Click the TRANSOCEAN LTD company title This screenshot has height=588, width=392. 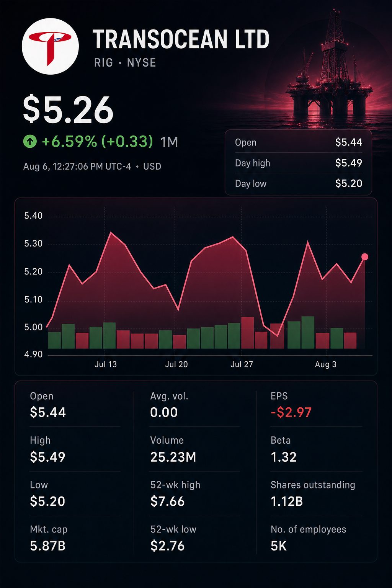181,39
